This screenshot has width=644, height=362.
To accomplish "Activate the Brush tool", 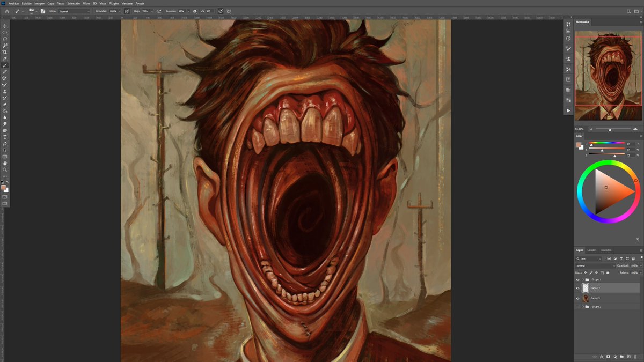I will (x=5, y=65).
